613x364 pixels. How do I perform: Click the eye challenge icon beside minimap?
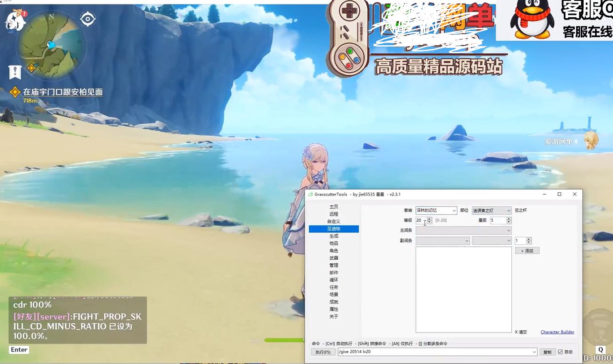pos(87,19)
